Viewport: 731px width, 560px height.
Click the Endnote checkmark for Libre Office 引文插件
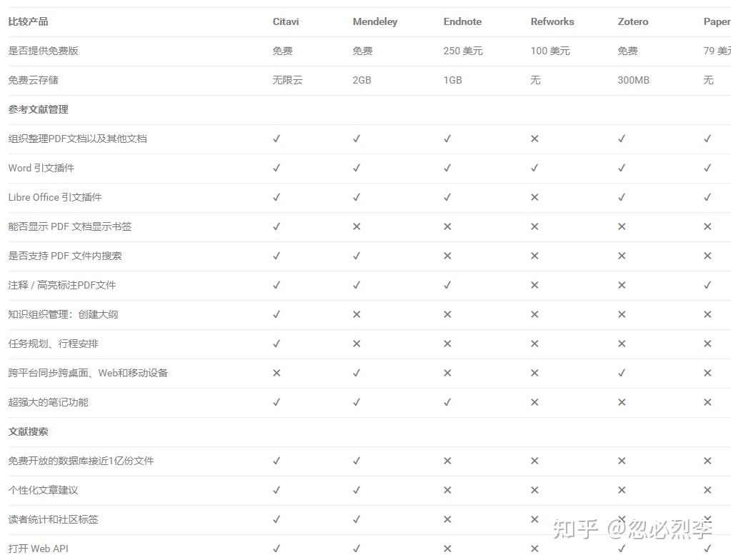click(x=447, y=198)
